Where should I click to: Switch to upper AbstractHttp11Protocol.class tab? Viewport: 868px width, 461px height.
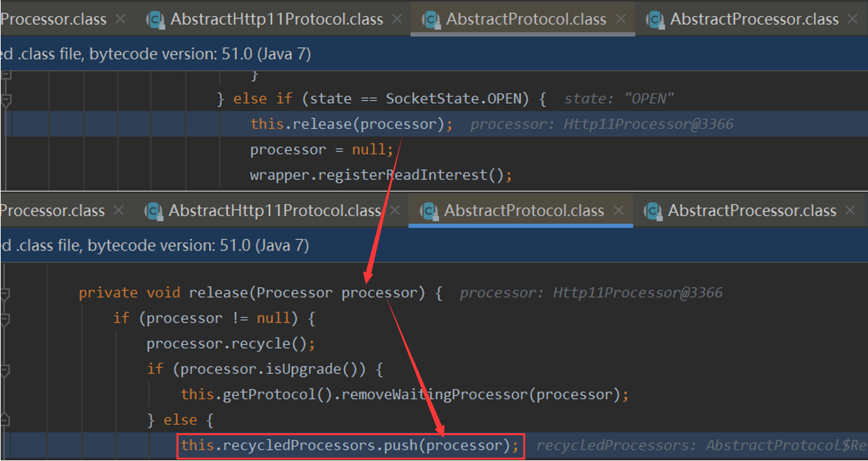(x=276, y=20)
